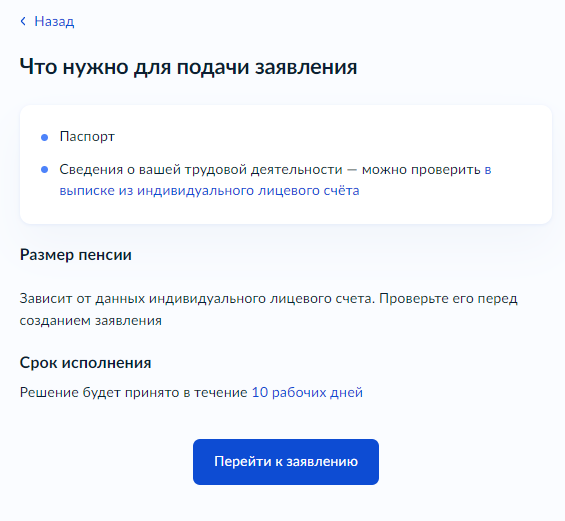The height and width of the screenshot is (521, 565).
Task: Click the Зависит от данных индивидуального лицевого счета sentence
Action: coord(197,299)
